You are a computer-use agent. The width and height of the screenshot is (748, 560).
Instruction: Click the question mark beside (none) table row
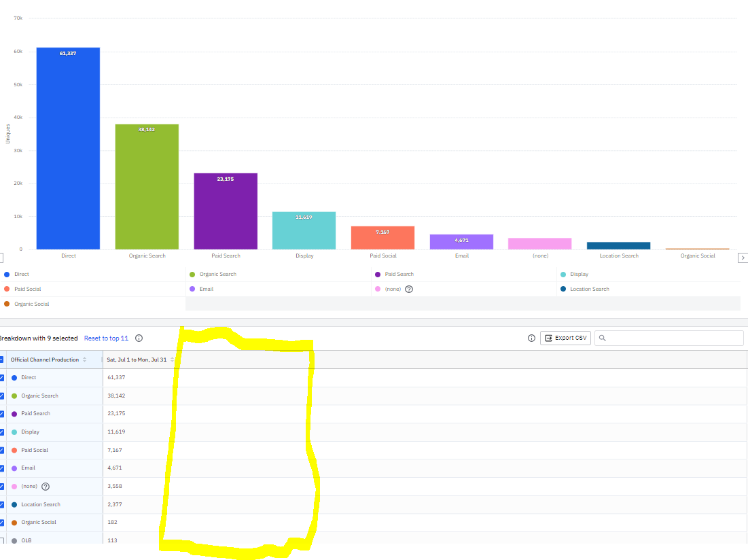coord(46,487)
